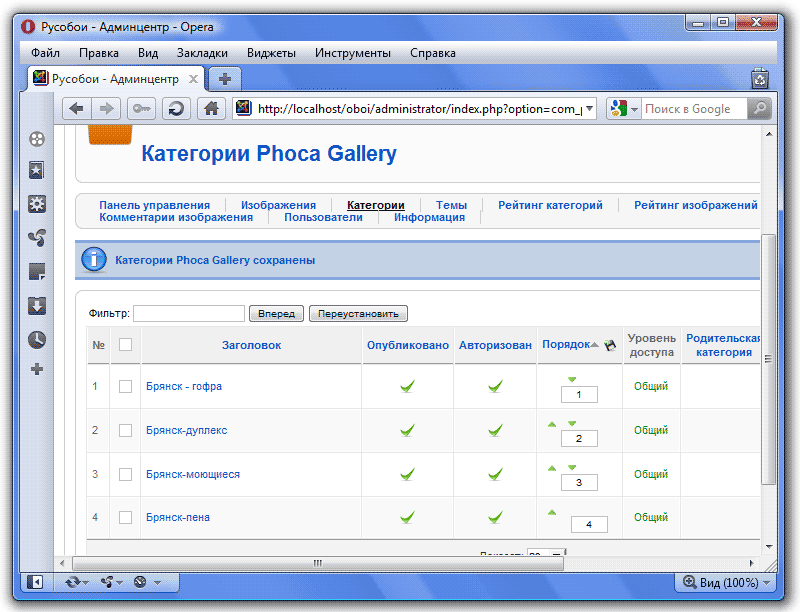
Task: Go to the browser Home page
Action: (210, 109)
